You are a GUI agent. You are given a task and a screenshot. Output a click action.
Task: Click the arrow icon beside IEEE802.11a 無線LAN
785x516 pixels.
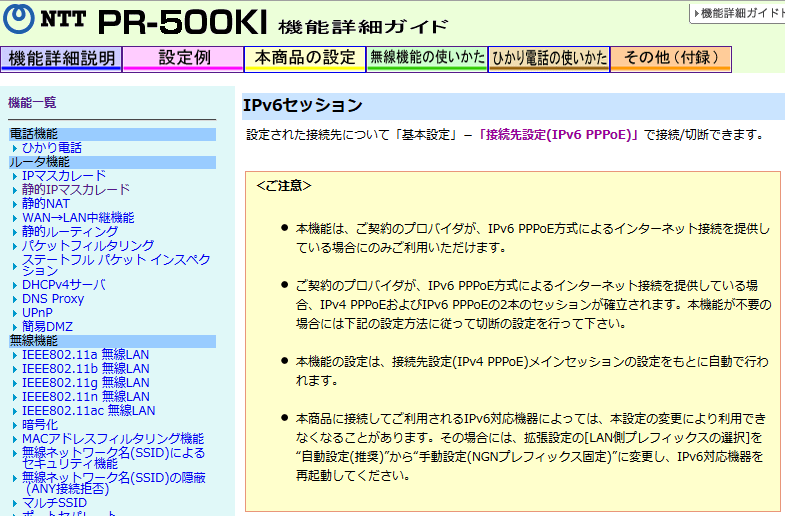15,355
